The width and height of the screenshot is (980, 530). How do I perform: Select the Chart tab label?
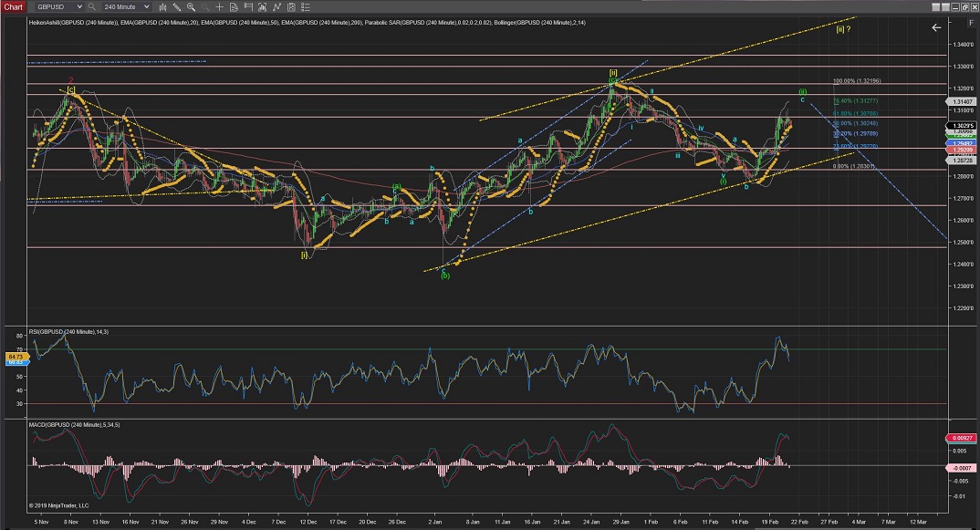[12, 6]
